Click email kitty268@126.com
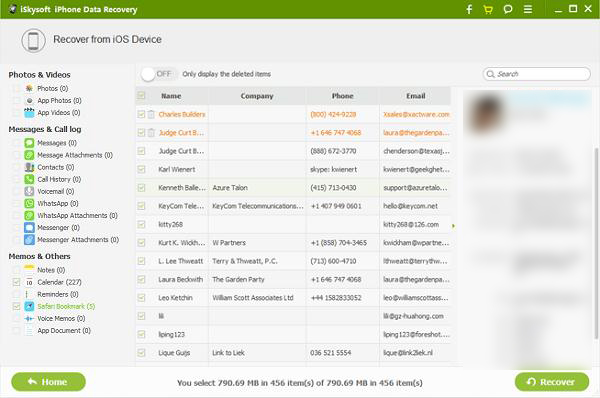This screenshot has height=398, width=600. [411, 224]
